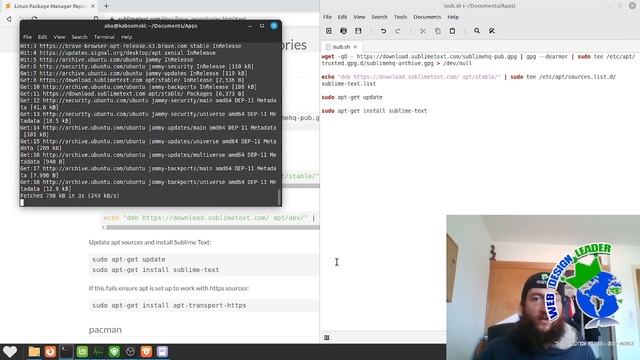Open the Search menu in text editor

[379, 17]
